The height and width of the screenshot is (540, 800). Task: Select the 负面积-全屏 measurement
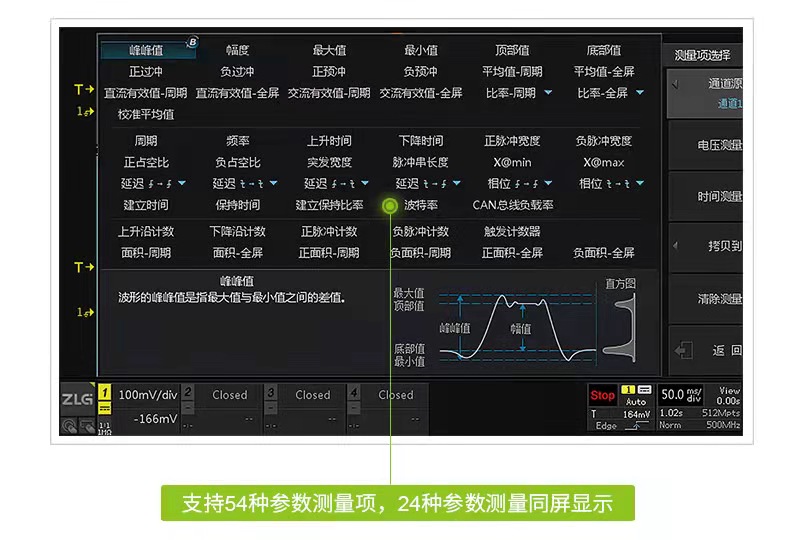coord(604,253)
